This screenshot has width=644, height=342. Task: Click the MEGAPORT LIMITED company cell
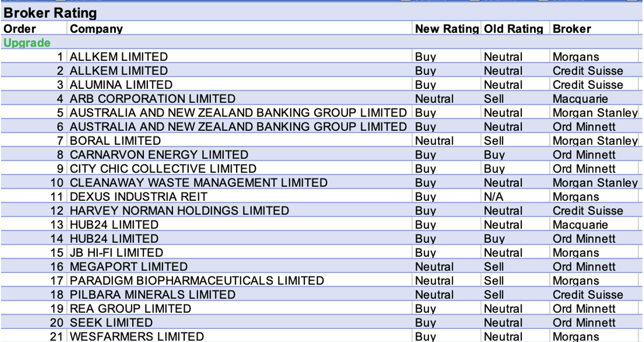point(129,267)
